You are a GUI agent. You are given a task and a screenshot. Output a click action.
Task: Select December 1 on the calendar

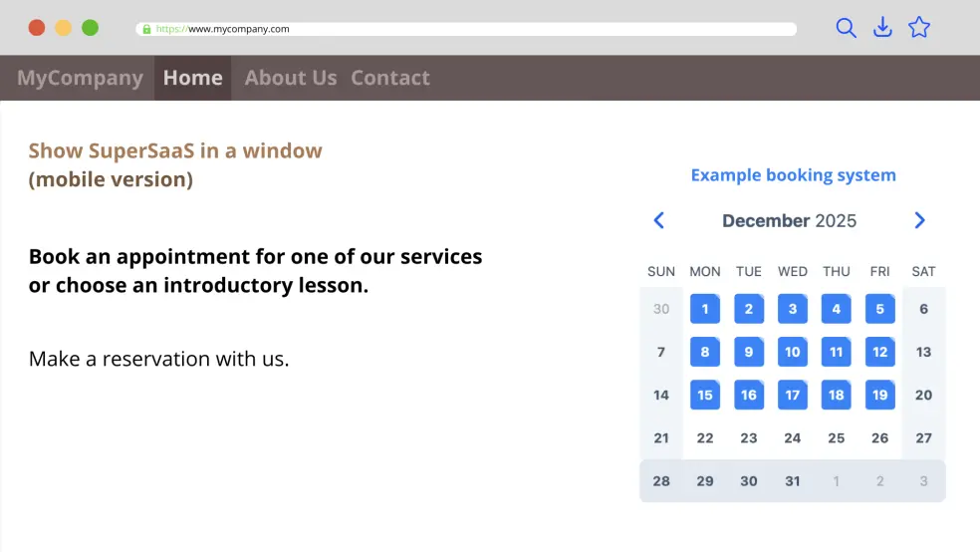705,309
